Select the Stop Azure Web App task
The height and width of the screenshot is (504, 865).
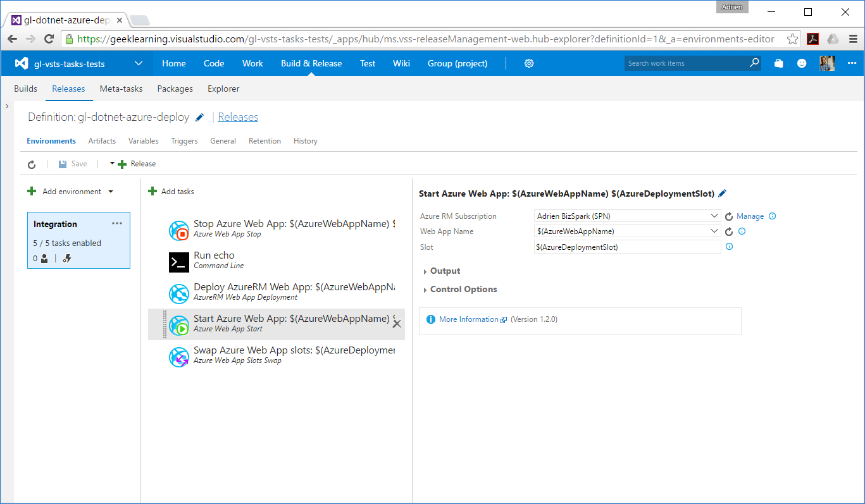276,229
